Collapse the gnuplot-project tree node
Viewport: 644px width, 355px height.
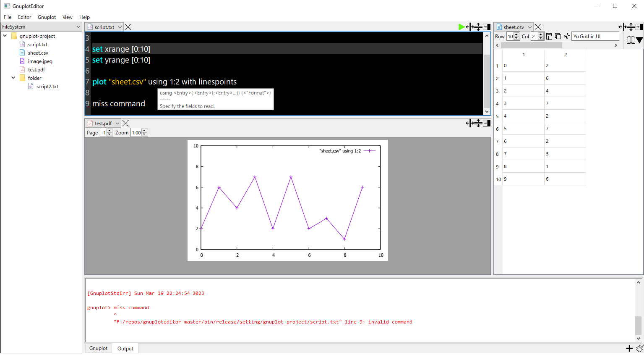click(5, 36)
